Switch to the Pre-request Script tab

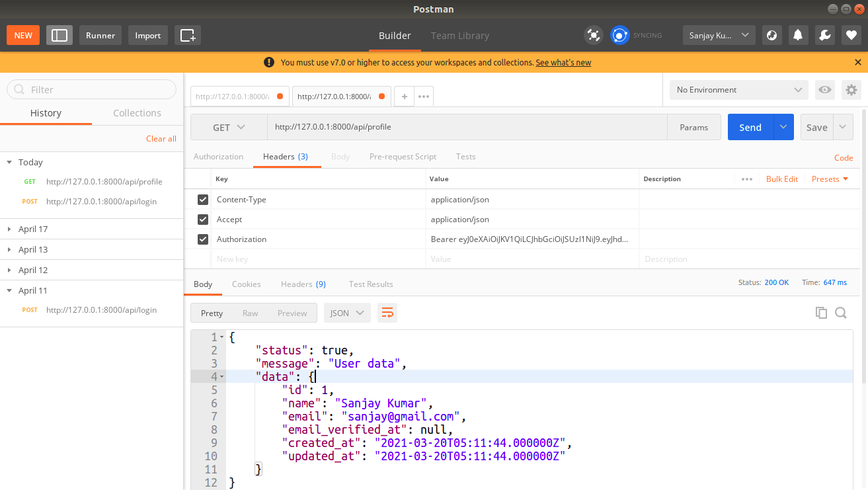pyautogui.click(x=403, y=156)
